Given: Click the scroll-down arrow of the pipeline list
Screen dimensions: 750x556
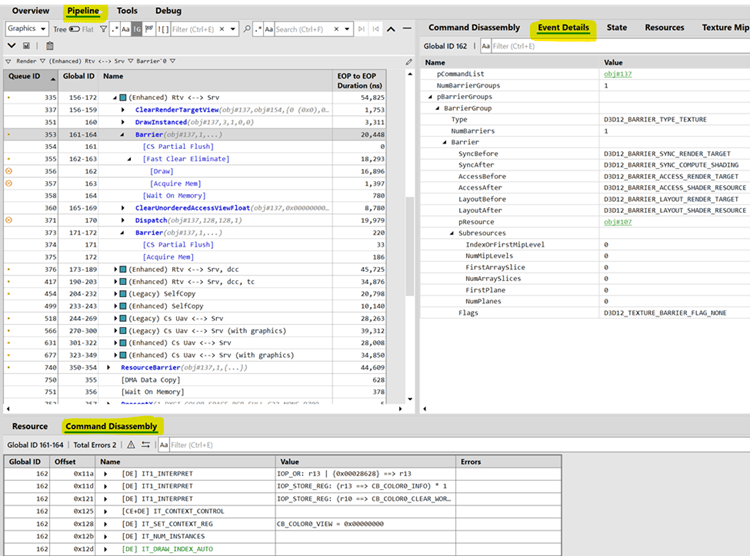Looking at the screenshot, I should click(x=410, y=399).
